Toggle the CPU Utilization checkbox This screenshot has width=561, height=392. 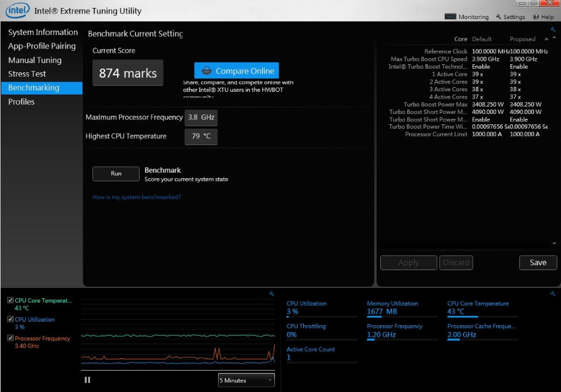(10, 320)
